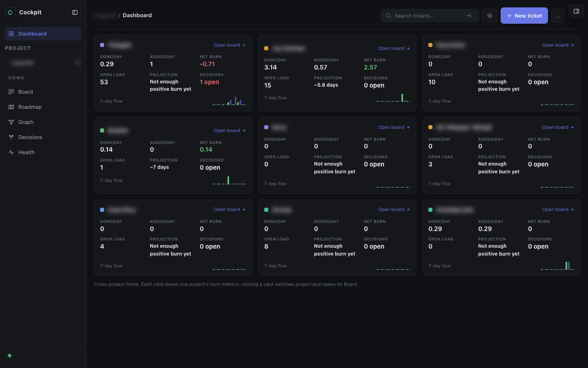Image resolution: width=588 pixels, height=368 pixels.
Task: Create a New ticket
Action: [524, 16]
